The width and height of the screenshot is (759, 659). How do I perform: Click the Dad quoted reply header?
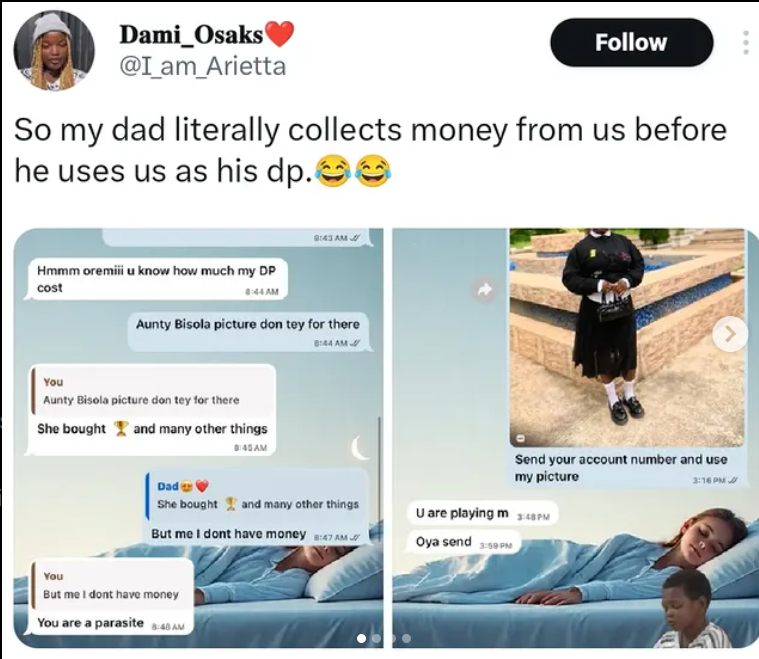[183, 486]
